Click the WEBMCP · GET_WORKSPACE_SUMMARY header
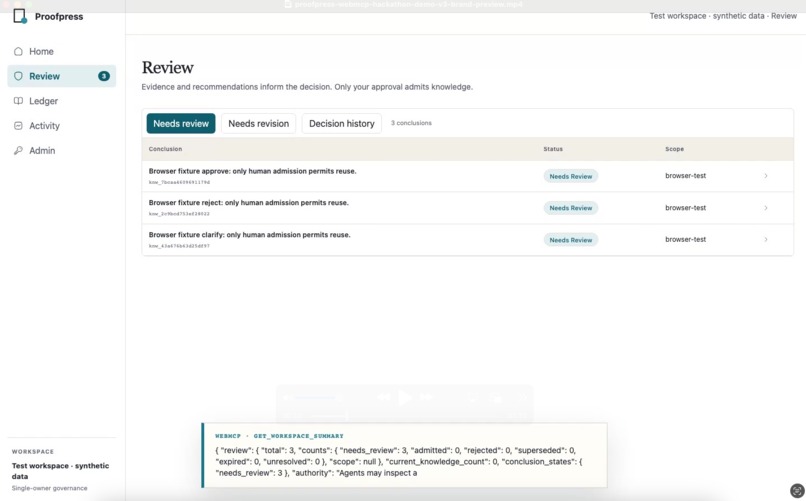The width and height of the screenshot is (806, 501). (x=279, y=436)
